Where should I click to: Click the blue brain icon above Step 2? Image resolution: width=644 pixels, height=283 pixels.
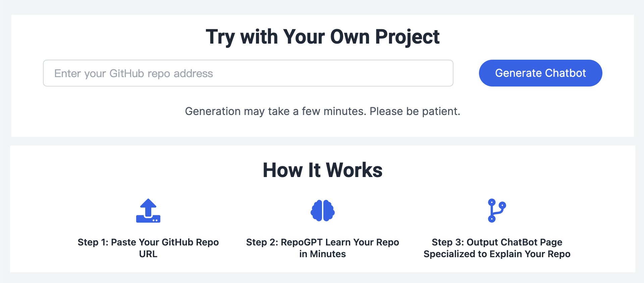tap(322, 211)
